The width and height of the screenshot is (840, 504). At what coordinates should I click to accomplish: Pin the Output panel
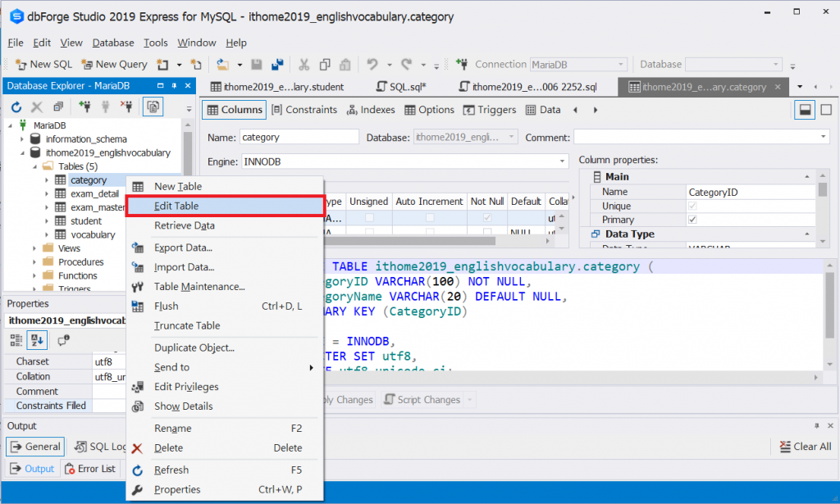[816, 426]
